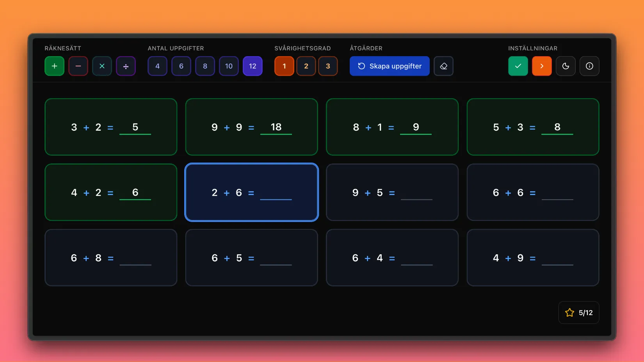Select the subtraction minus operator

(78, 66)
